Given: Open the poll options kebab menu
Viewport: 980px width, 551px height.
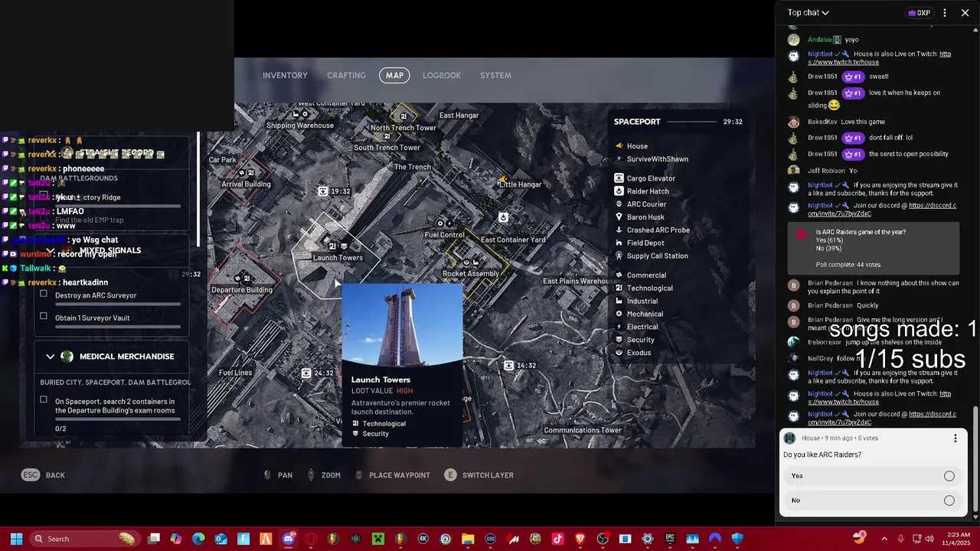Looking at the screenshot, I should pyautogui.click(x=955, y=439).
